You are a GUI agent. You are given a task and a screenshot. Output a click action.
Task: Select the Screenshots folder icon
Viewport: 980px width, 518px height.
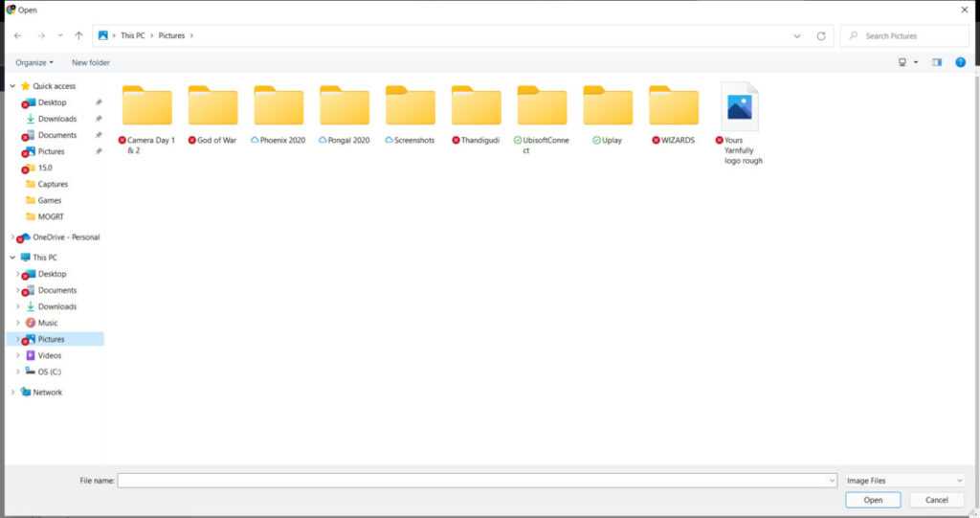tap(410, 105)
